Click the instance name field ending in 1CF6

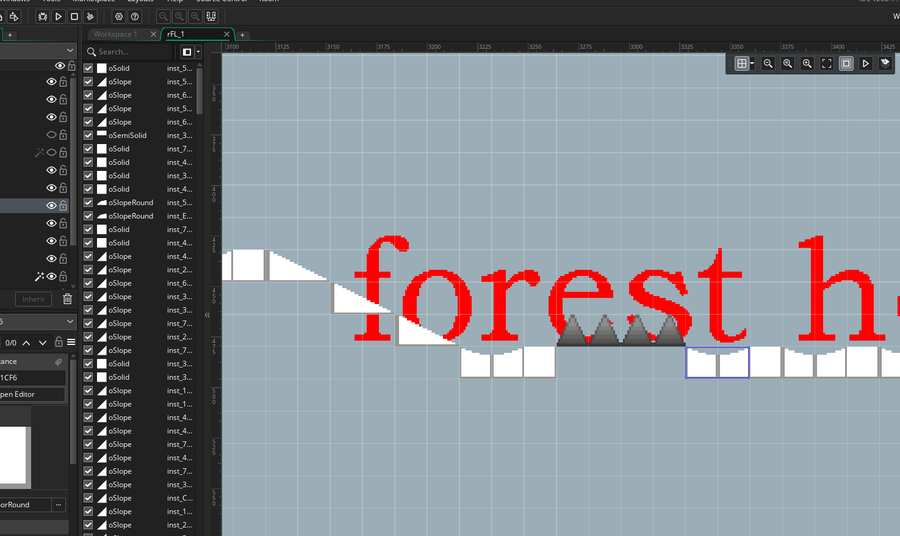[32, 378]
